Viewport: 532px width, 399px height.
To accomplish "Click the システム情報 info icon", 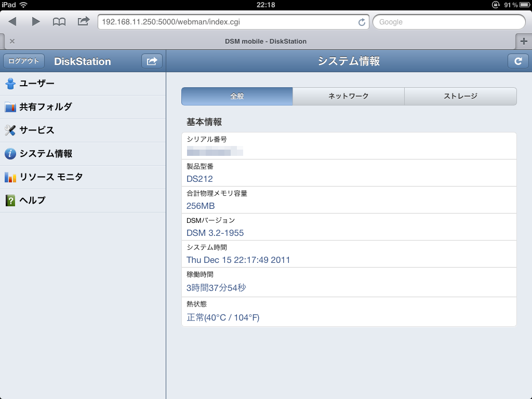I will tap(10, 154).
